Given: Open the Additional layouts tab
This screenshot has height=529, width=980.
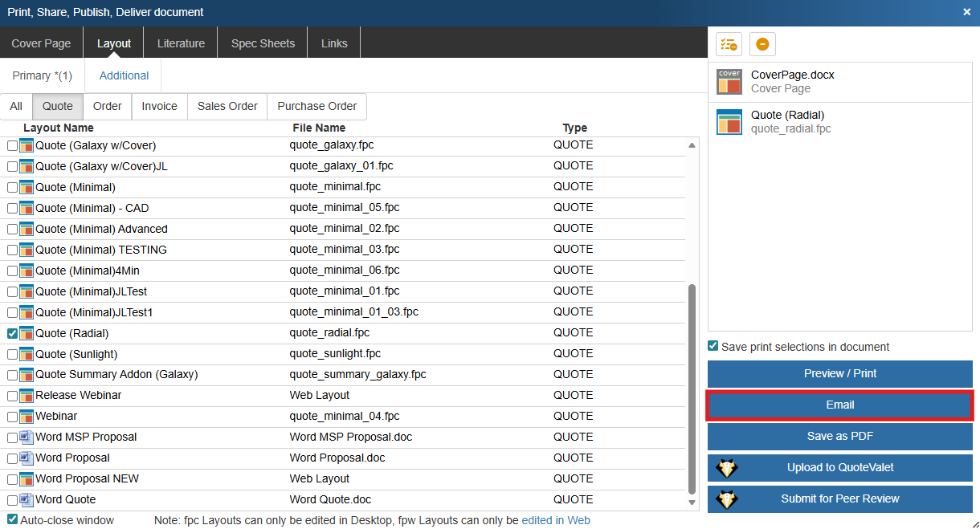Looking at the screenshot, I should 124,75.
